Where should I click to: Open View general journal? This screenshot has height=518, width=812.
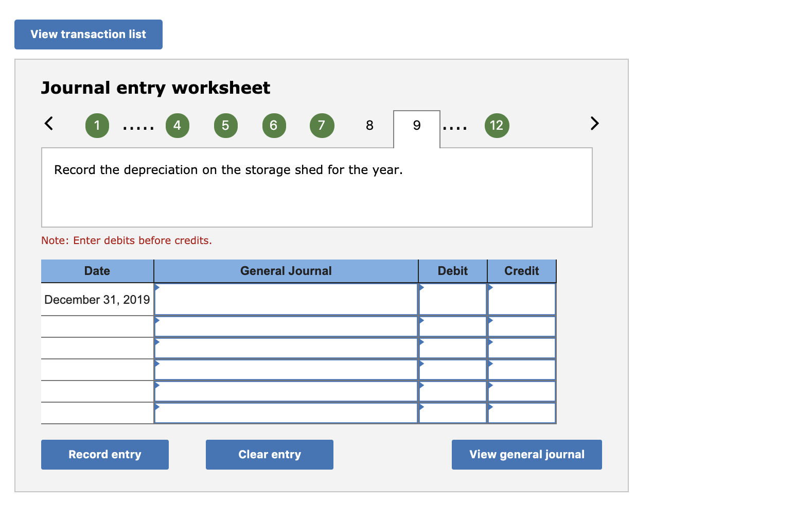pos(527,455)
